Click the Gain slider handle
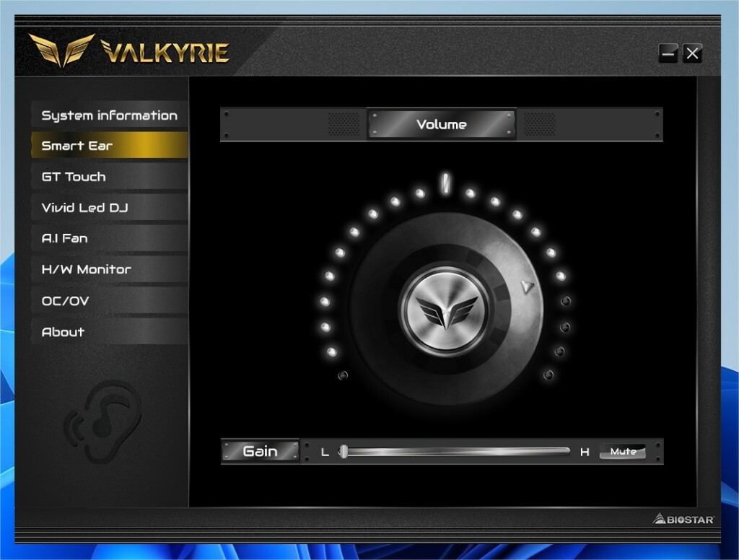The width and height of the screenshot is (739, 560). click(344, 452)
